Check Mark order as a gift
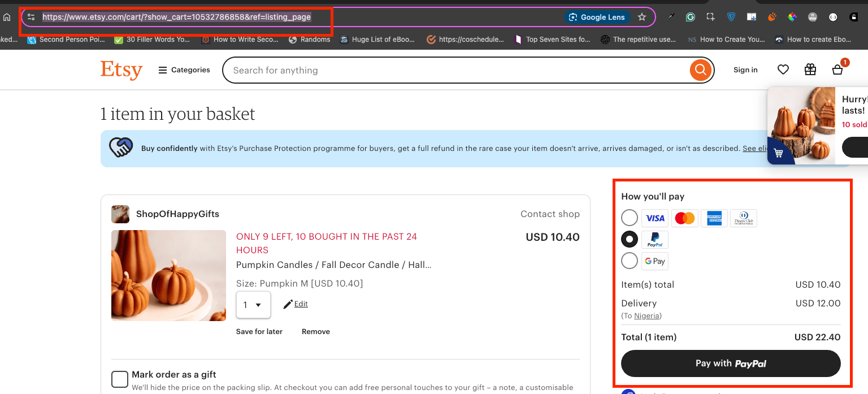The width and height of the screenshot is (868, 394). point(119,379)
